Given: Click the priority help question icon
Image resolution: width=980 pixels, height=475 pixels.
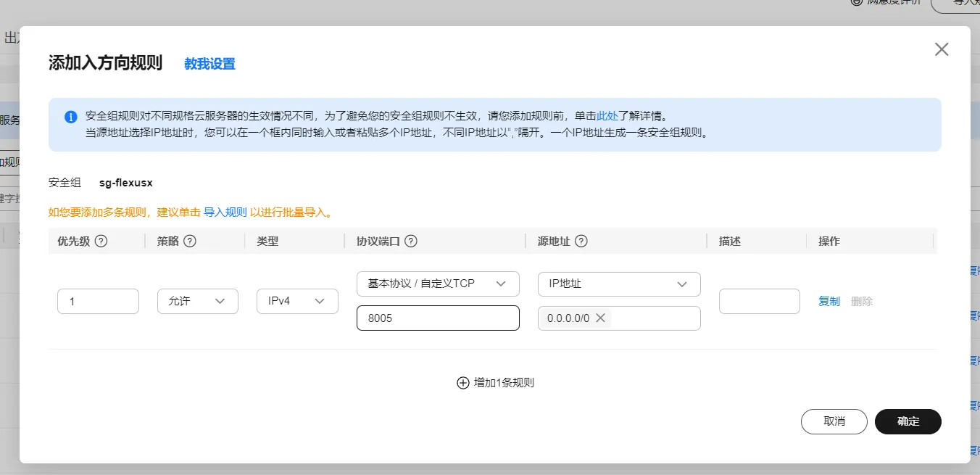Looking at the screenshot, I should 101,241.
